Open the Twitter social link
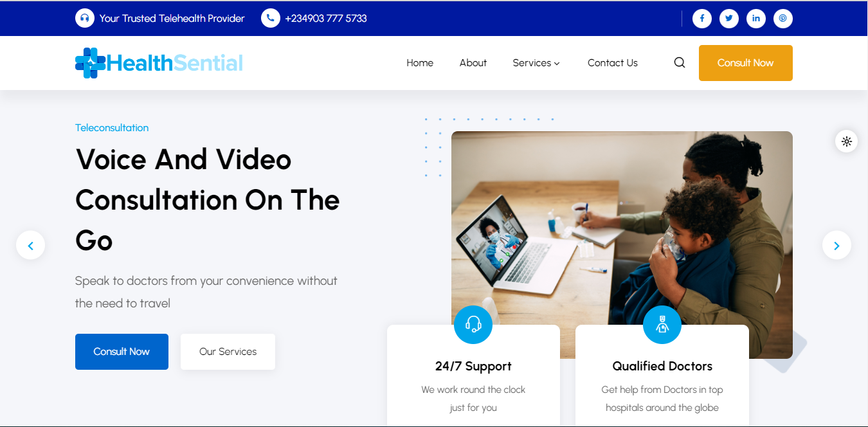 pos(728,19)
